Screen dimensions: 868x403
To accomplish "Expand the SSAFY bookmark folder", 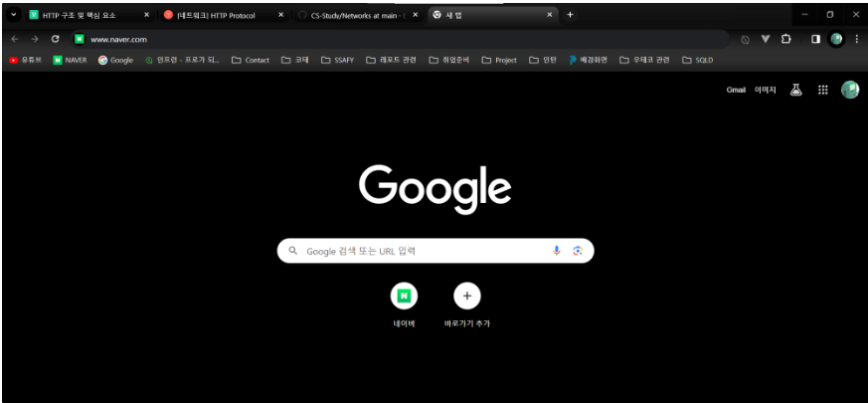I will [338, 61].
